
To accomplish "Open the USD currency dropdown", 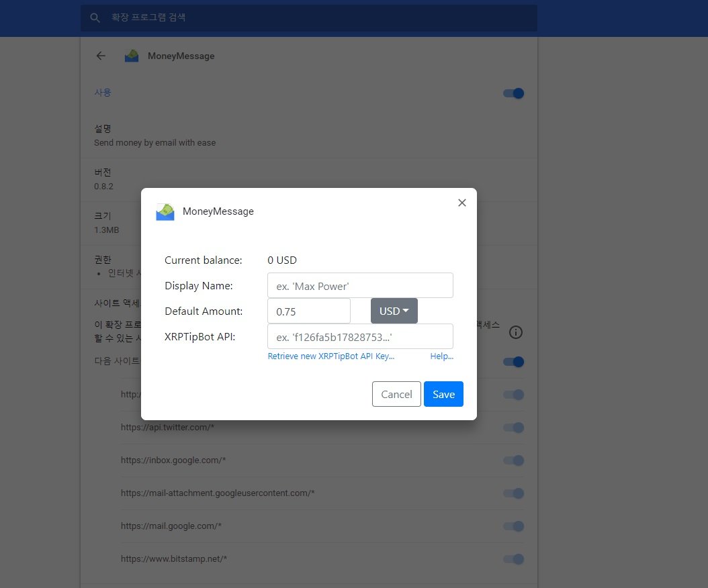I will click(x=394, y=311).
